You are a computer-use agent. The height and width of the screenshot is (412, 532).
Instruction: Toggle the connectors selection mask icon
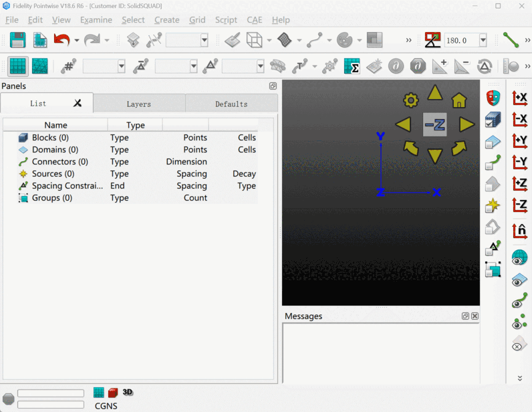tap(493, 162)
